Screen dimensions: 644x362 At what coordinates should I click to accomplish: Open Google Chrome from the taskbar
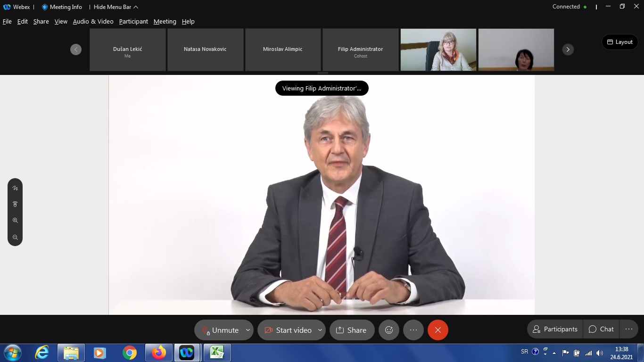(129, 353)
